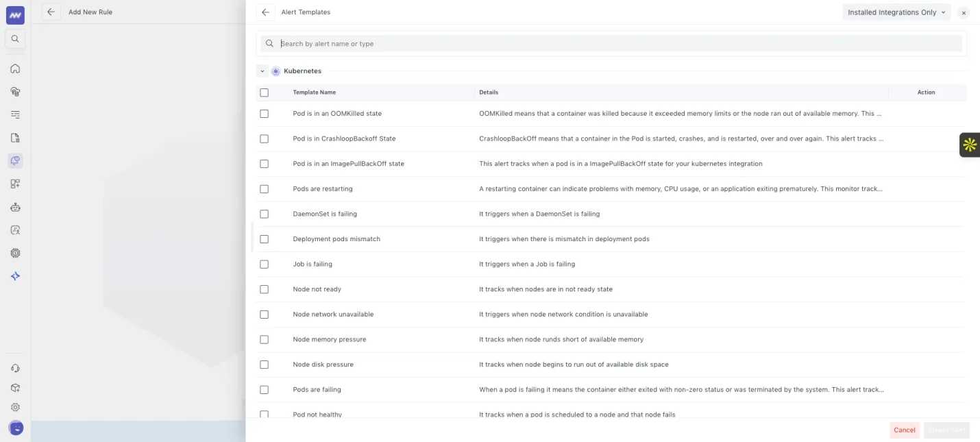Open the logs lines icon in sidebar
Viewport: 980px width, 442px height.
point(15,114)
